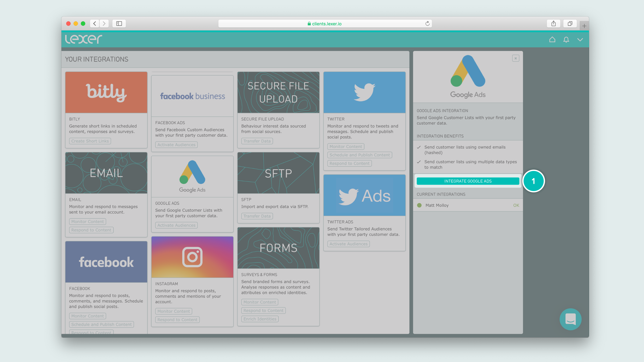Screen dimensions: 644x362
Task: Click the Safari share icon
Action: [553, 23]
